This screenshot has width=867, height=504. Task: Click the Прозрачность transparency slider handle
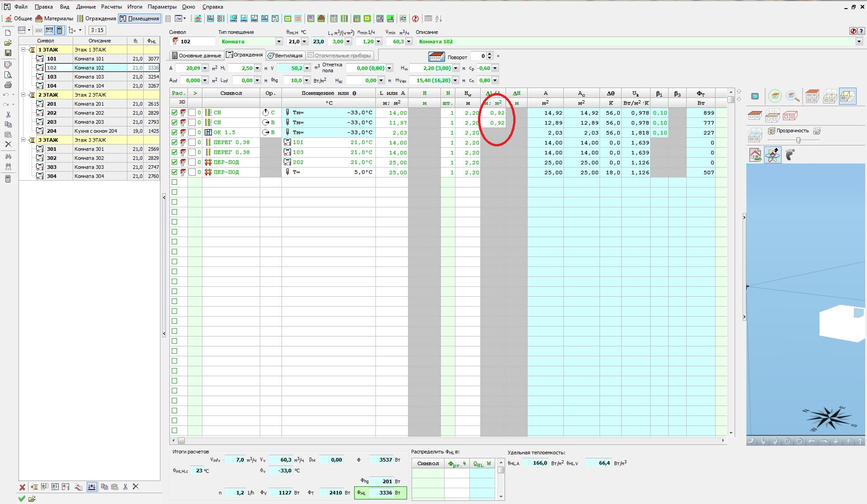[798, 140]
